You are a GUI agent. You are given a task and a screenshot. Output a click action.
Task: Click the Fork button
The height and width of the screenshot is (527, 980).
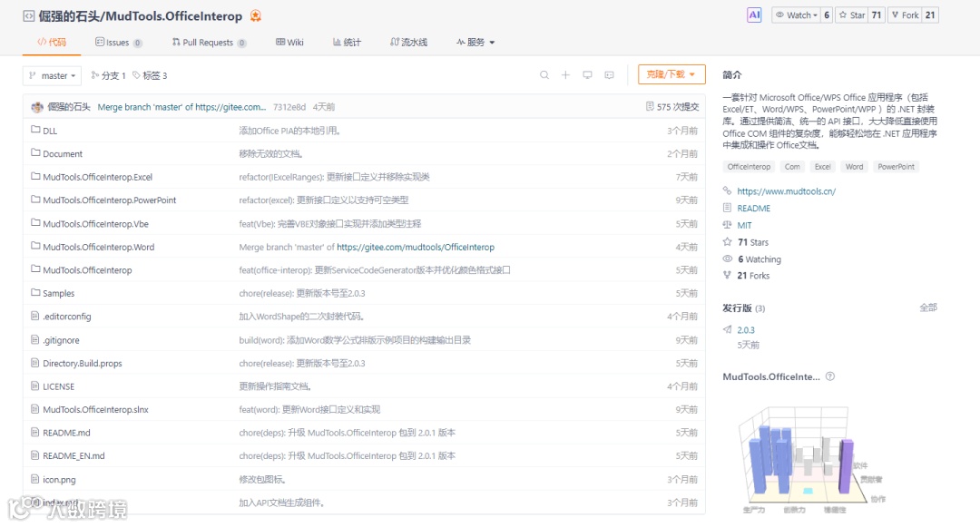(x=905, y=15)
